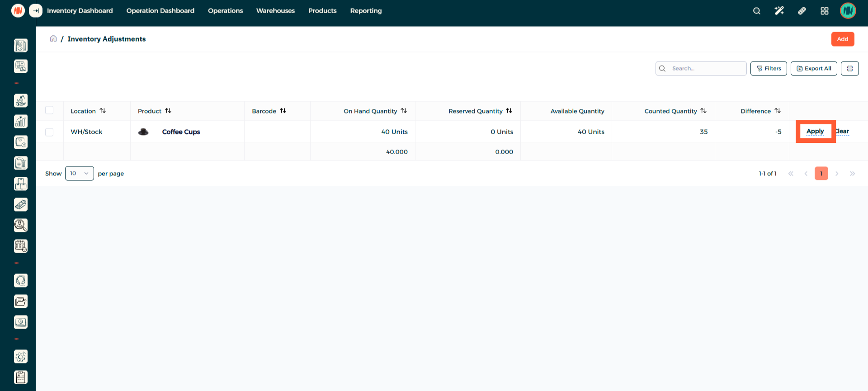Viewport: 868px width, 391px height.
Task: Expand the sidebar with the arrow toggle
Action: click(x=36, y=11)
